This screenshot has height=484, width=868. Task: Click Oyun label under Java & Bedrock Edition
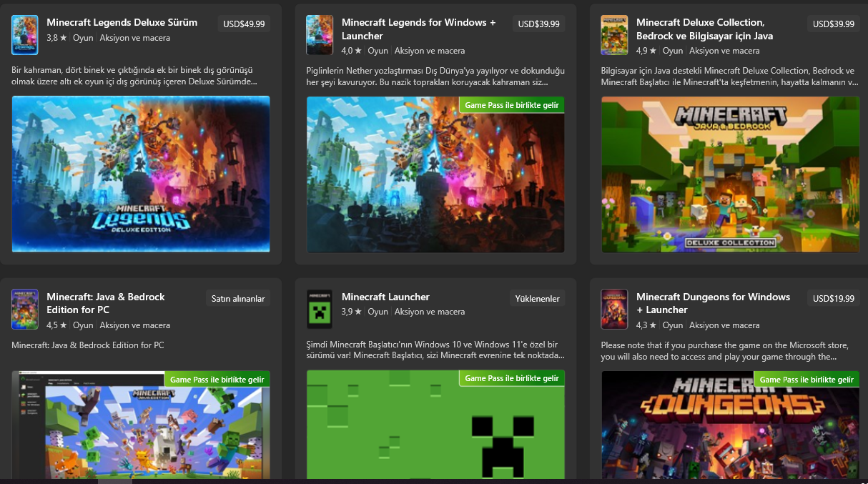pos(83,325)
